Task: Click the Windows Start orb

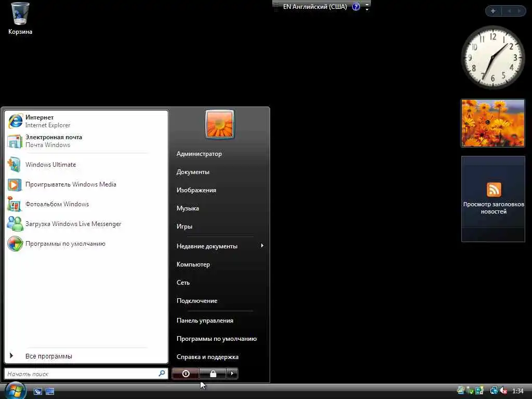Action: click(x=15, y=390)
